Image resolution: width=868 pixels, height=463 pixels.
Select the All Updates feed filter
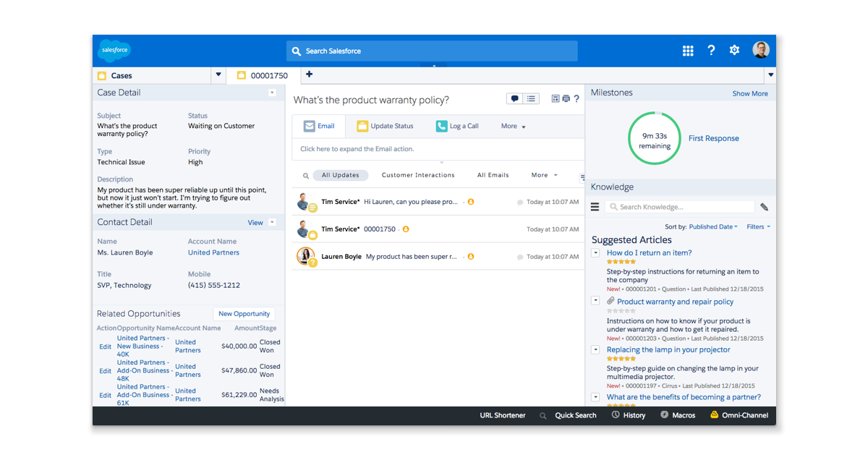340,175
